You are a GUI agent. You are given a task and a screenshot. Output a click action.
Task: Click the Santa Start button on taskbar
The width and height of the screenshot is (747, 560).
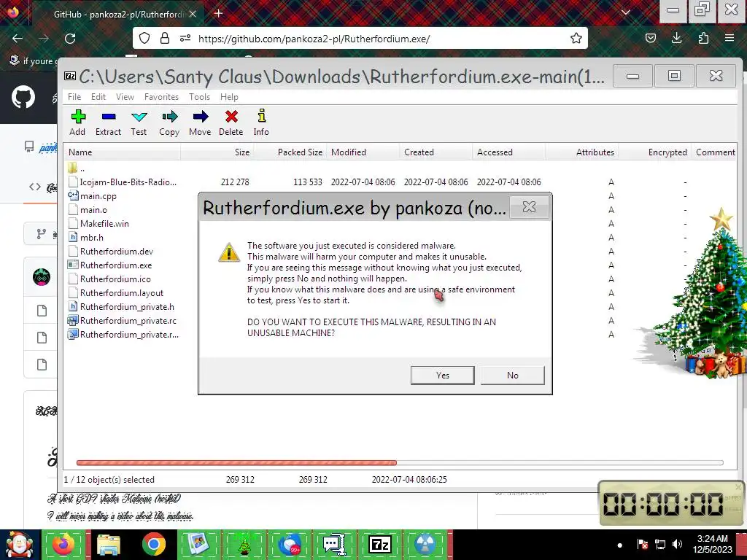click(x=20, y=544)
